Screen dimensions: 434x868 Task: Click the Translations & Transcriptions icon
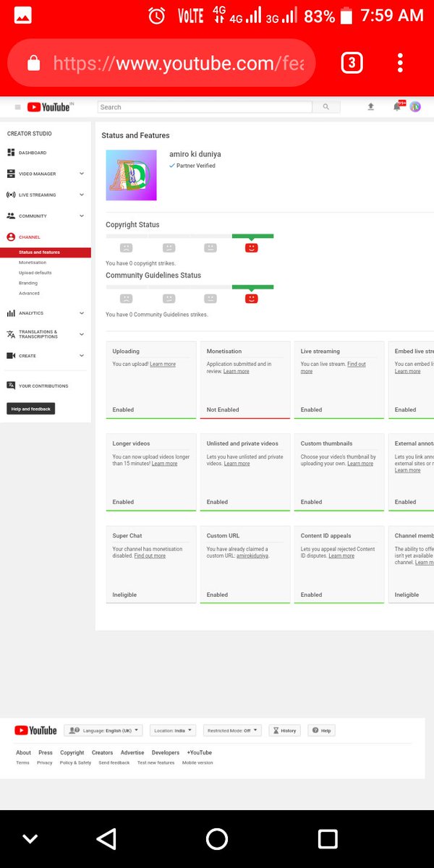(x=11, y=334)
